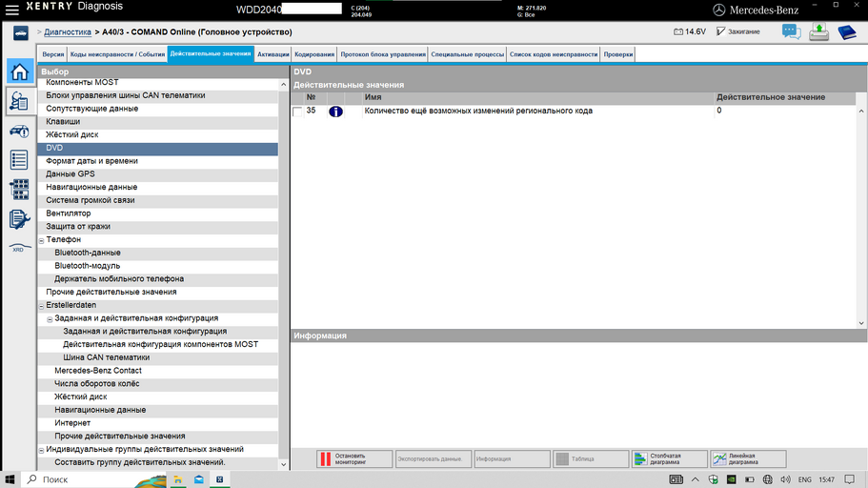Click Экспортировать данные button
This screenshot has width=868, height=488.
pyautogui.click(x=433, y=458)
